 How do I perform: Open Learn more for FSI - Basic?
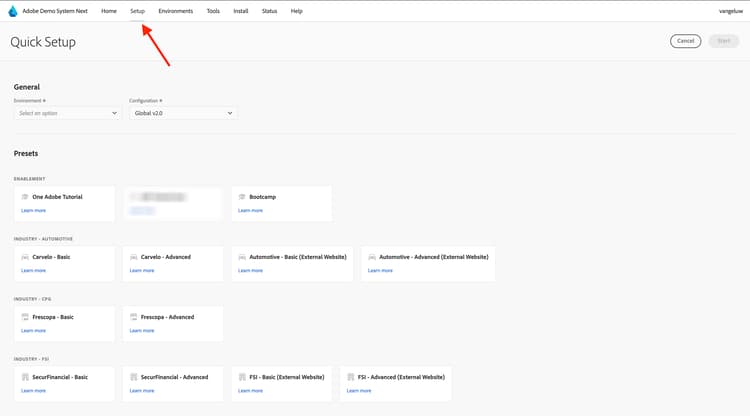click(x=250, y=391)
